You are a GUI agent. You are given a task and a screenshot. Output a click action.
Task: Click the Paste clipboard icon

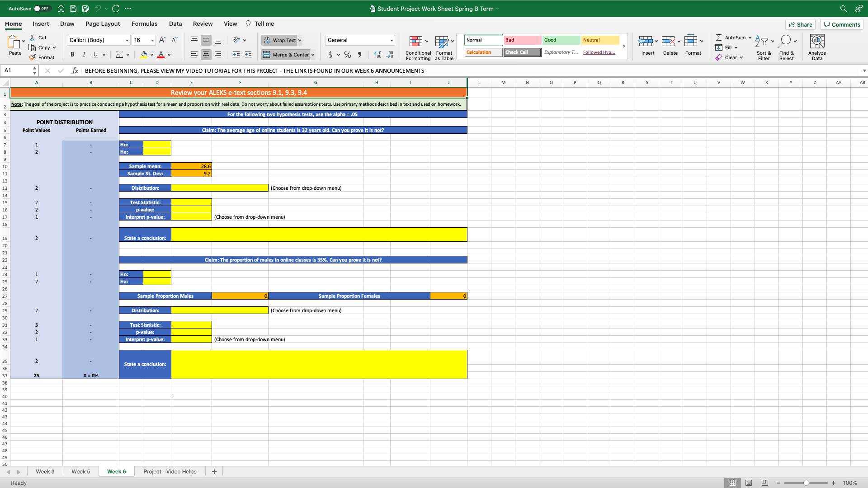click(x=14, y=42)
